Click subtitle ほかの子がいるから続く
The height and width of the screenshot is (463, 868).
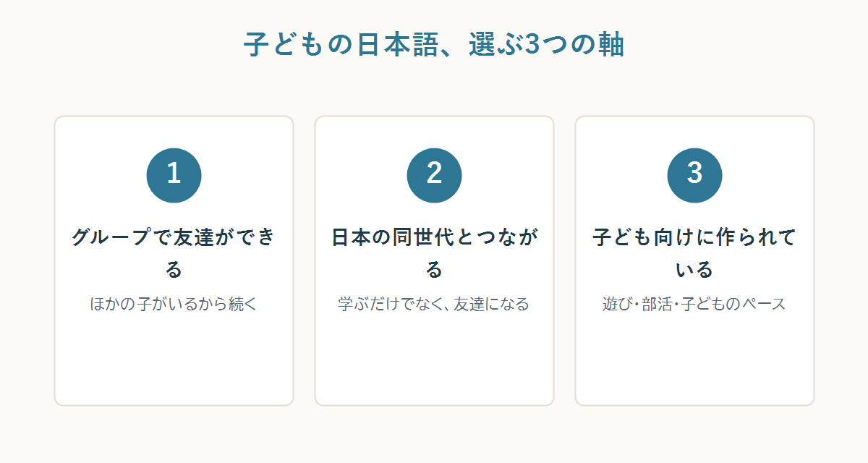pos(174,304)
